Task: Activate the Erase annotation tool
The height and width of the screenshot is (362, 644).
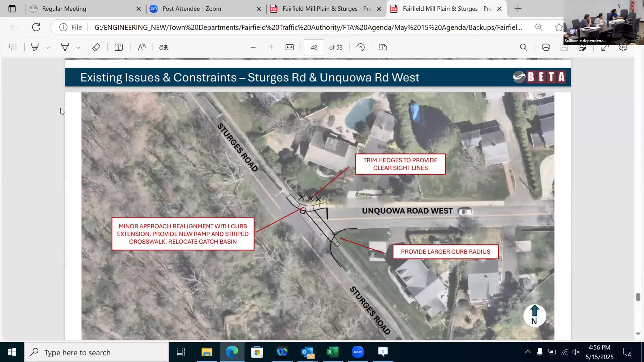Action: point(96,47)
